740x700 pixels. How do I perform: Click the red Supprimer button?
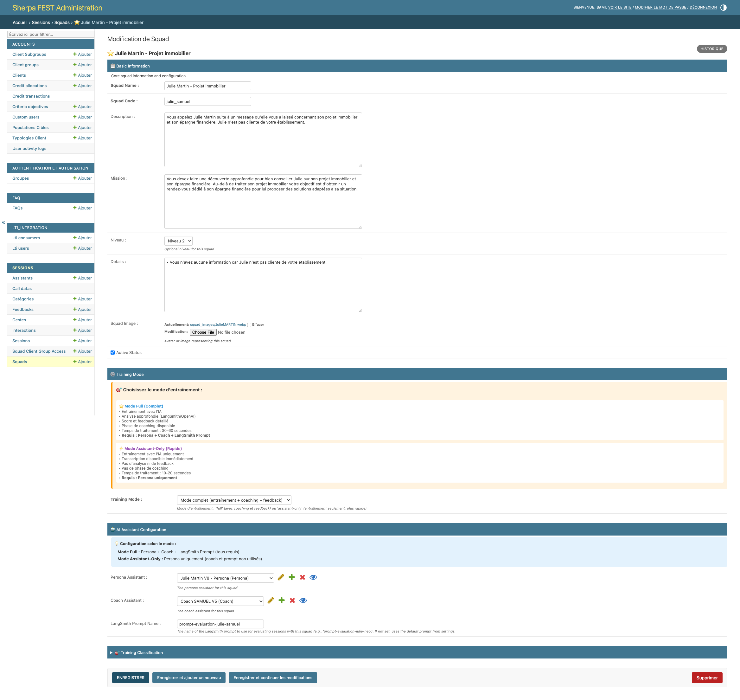click(706, 678)
